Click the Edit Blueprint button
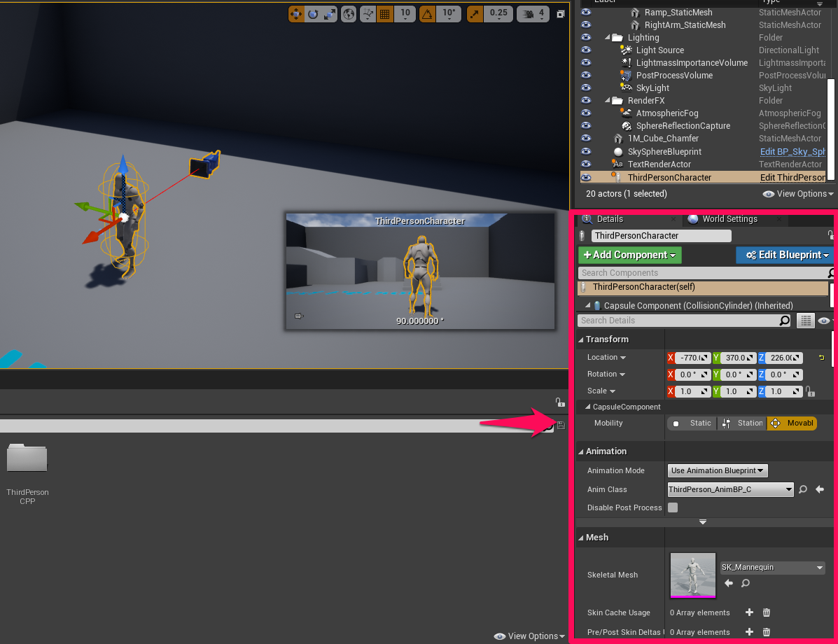838x644 pixels. (785, 255)
